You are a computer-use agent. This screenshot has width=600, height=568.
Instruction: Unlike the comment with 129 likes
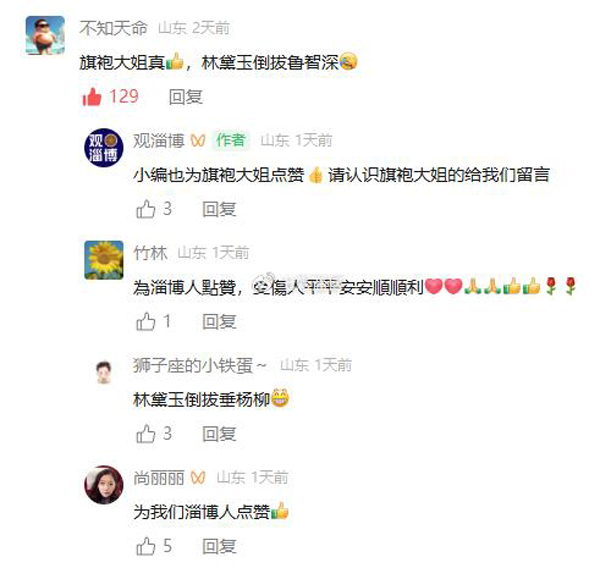92,96
